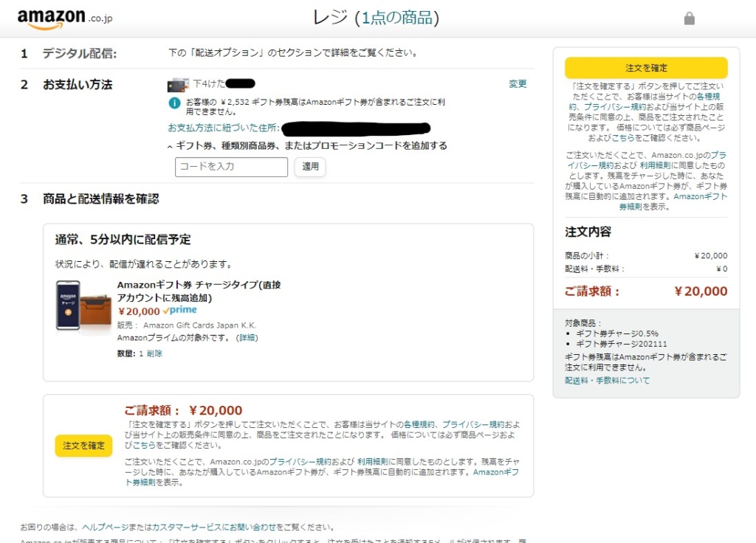Screen dimensions: 756x543
Task: Click the 注文内容 heading in sidebar
Action: (x=588, y=232)
